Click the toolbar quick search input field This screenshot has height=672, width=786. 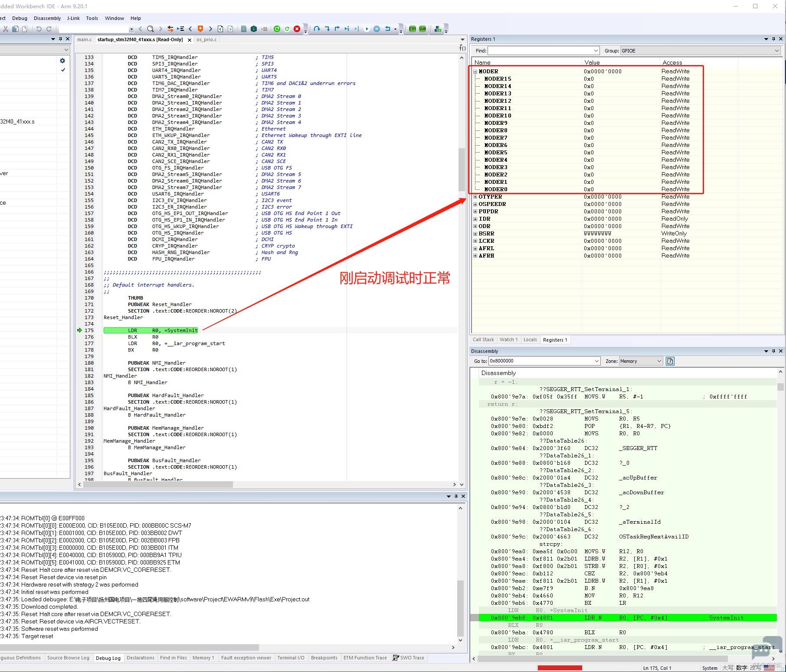pyautogui.click(x=94, y=29)
